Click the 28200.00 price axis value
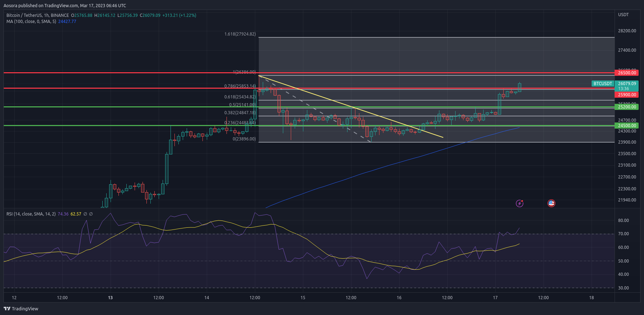Screen dimensions: 644x315 [627, 31]
